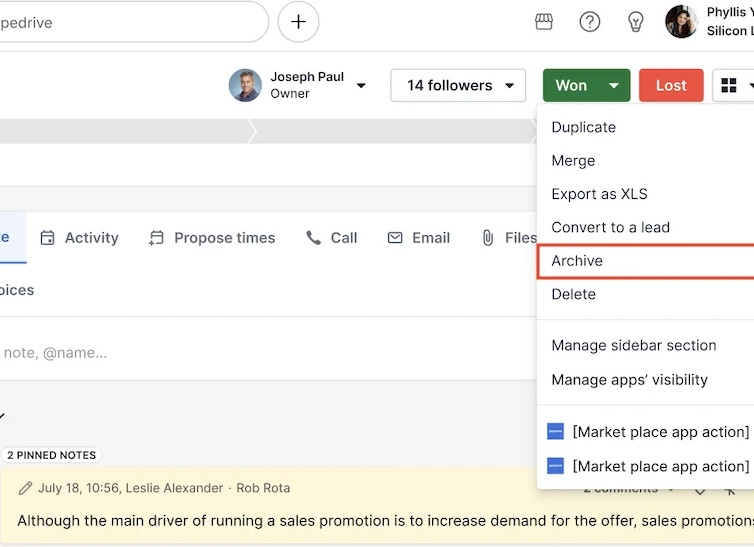Switch to the Call tab
The width and height of the screenshot is (754, 547).
click(332, 237)
